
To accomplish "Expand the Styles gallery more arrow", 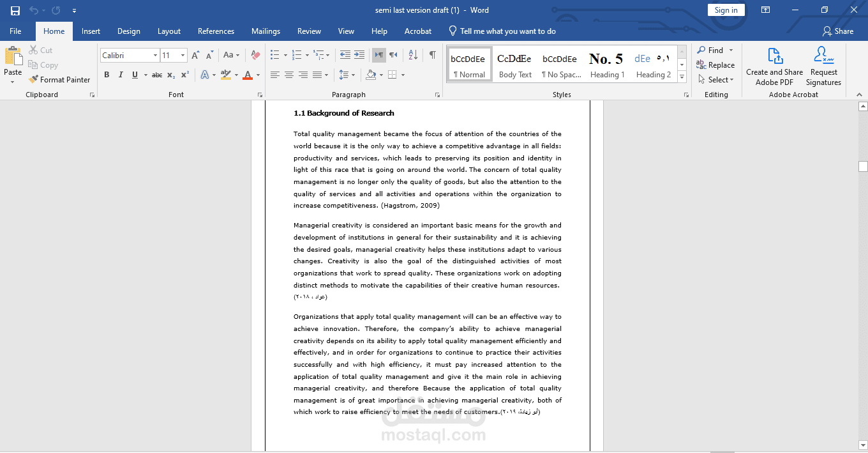I will [x=682, y=77].
